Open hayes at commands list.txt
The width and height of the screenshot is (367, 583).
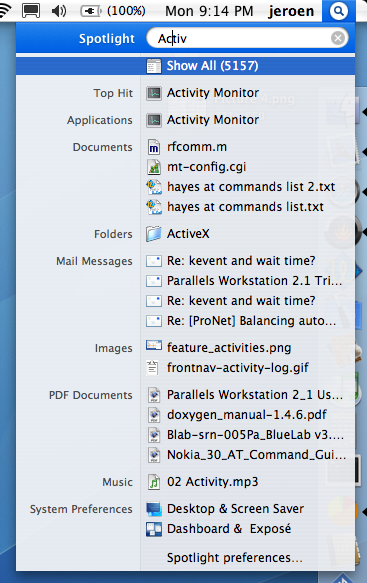click(x=245, y=207)
